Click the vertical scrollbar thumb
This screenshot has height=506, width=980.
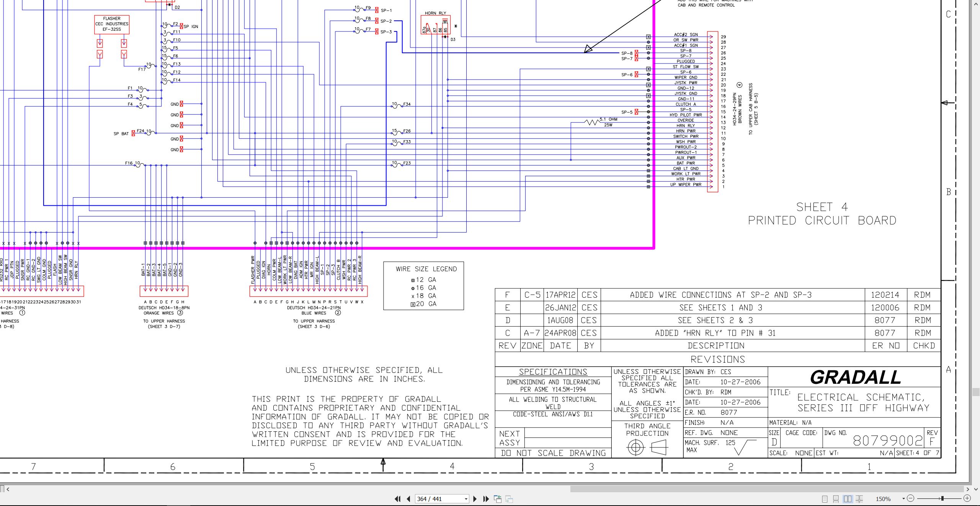click(x=976, y=392)
